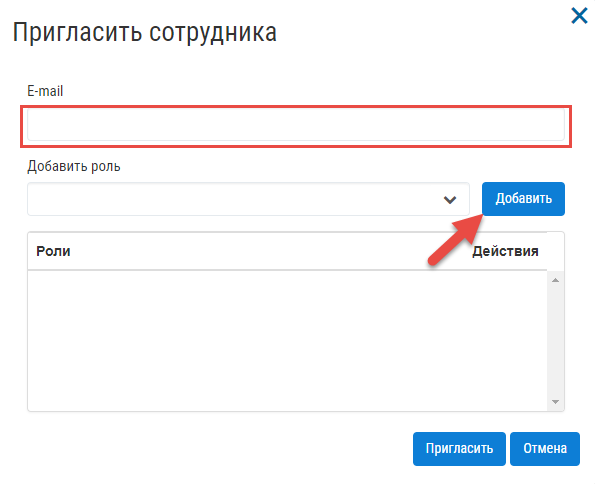Select the Действия column header

(505, 251)
